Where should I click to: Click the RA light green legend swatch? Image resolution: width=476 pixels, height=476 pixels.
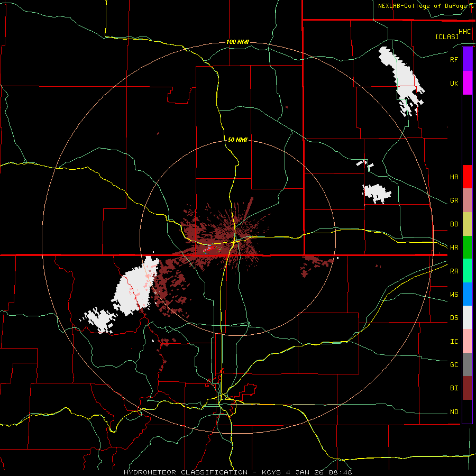467,271
